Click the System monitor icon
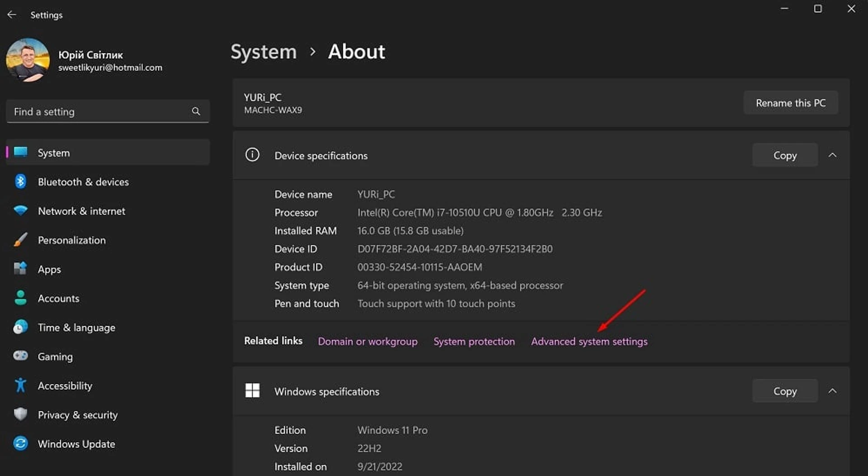The image size is (868, 476). [20, 152]
